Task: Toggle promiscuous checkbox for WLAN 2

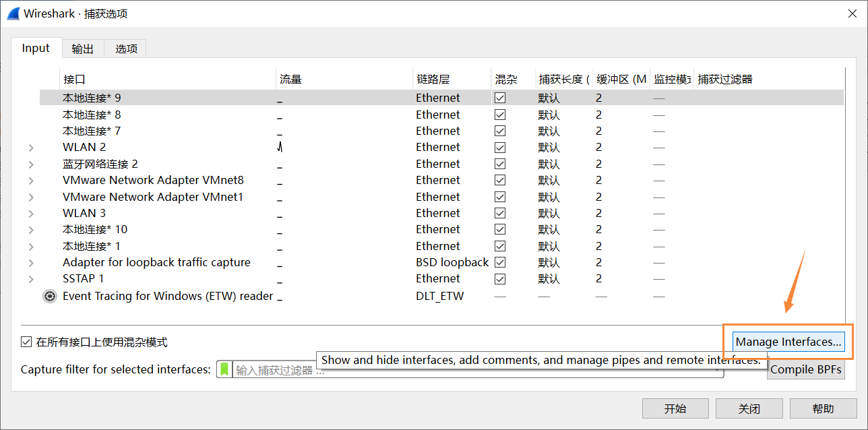Action: (x=500, y=147)
